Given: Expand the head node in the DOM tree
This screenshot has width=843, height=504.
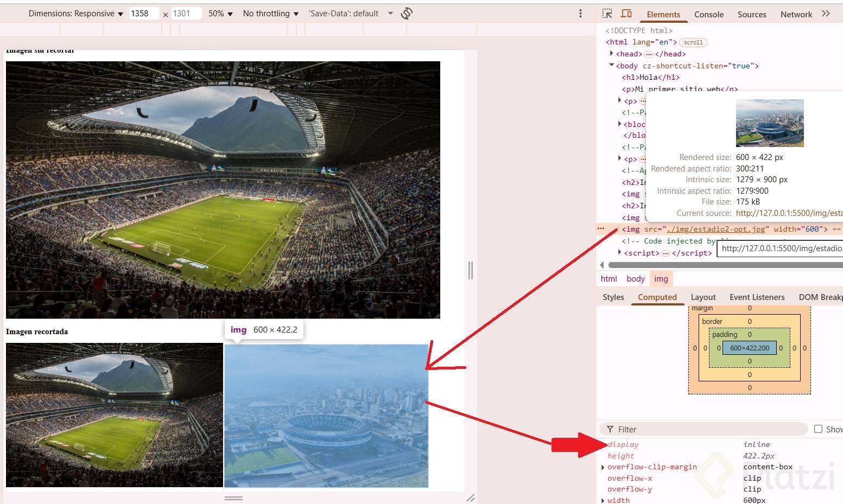Looking at the screenshot, I should pyautogui.click(x=612, y=54).
